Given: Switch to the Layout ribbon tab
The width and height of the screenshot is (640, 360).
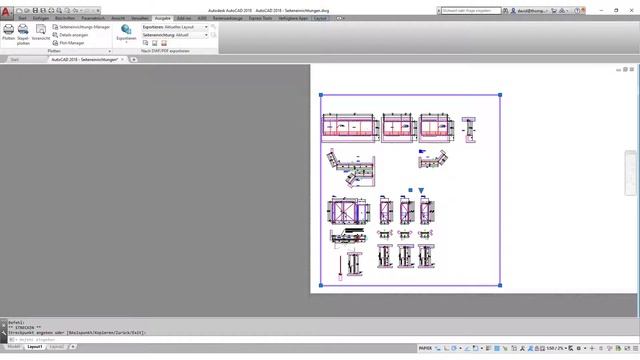Looking at the screenshot, I should (x=320, y=18).
